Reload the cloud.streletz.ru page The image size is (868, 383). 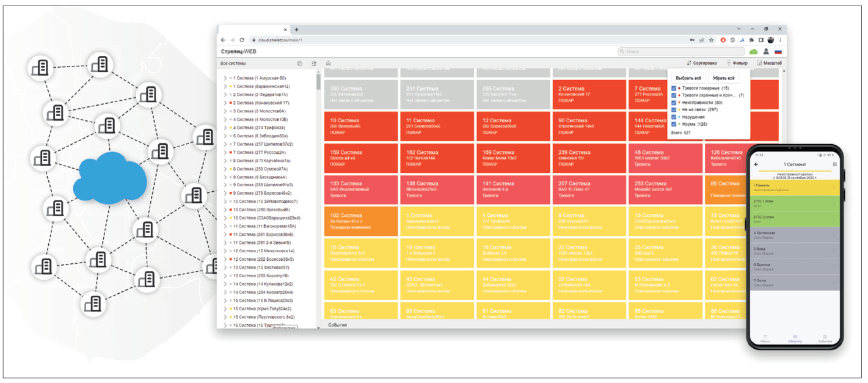click(242, 40)
